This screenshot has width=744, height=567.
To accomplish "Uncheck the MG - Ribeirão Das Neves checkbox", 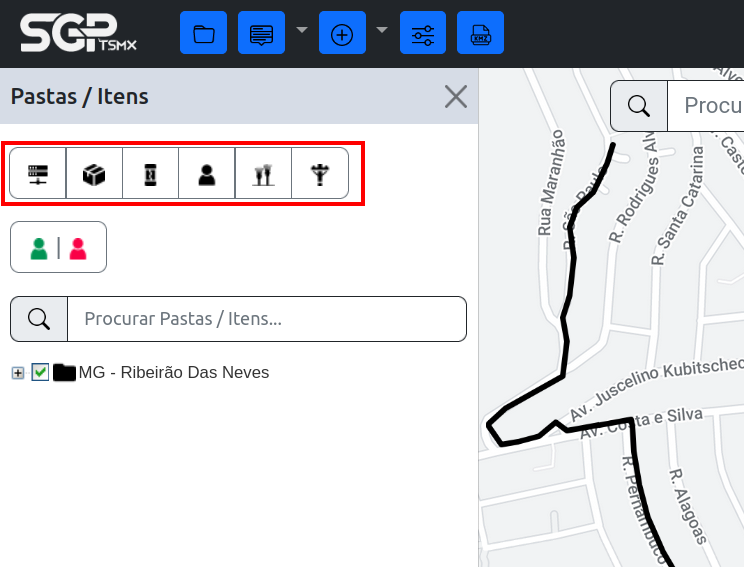I will tap(40, 372).
